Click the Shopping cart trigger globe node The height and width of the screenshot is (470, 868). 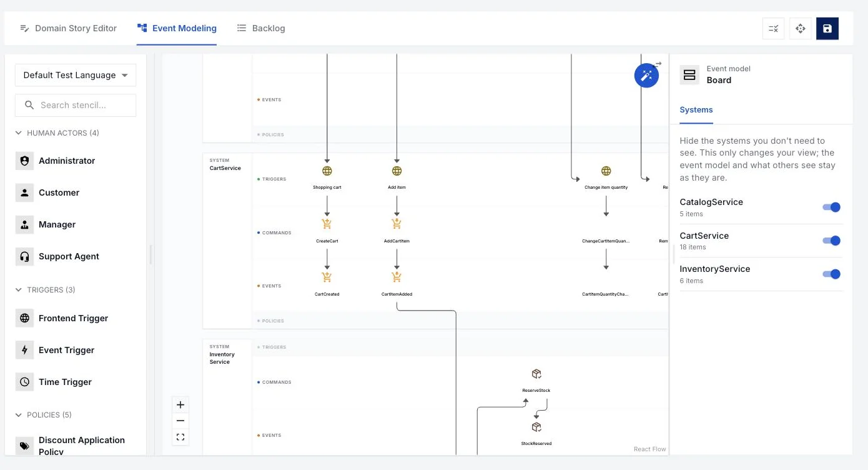coord(327,171)
